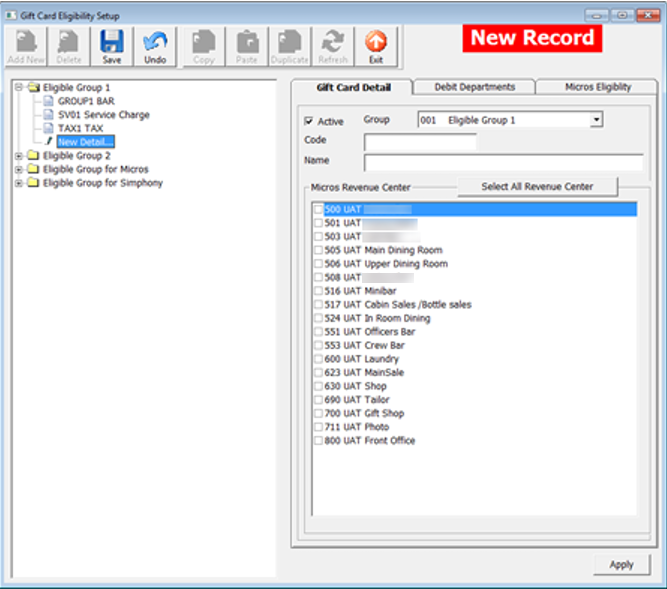The width and height of the screenshot is (667, 589).
Task: Select the Eligible Group 1 folder icon
Action: (x=34, y=88)
